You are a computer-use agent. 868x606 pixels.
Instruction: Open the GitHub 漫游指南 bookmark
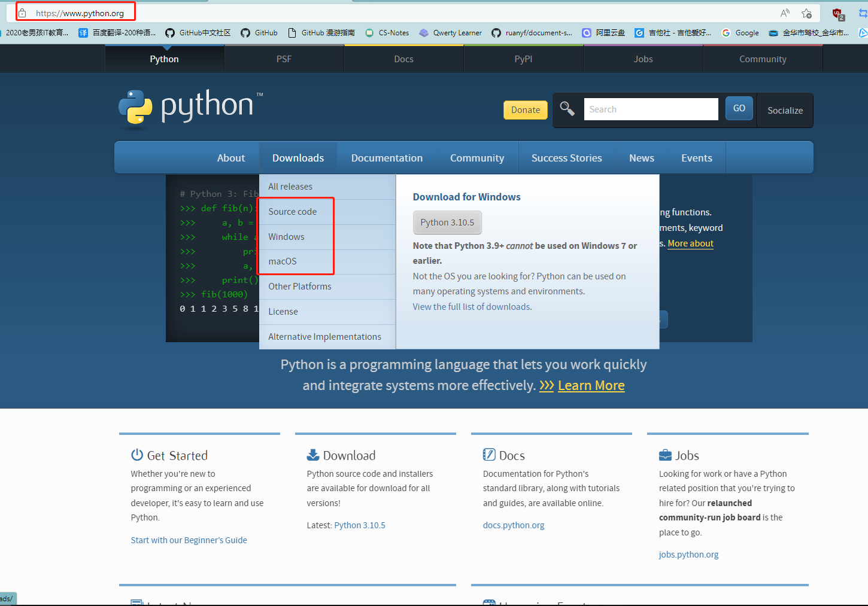[x=321, y=33]
